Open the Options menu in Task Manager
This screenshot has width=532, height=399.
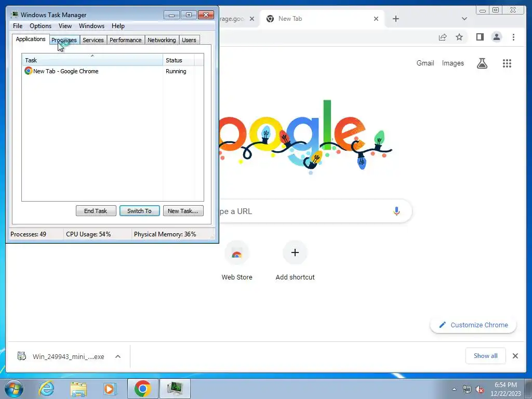tap(41, 26)
